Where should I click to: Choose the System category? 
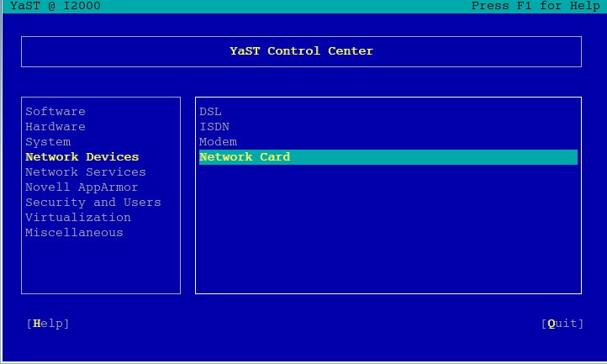click(x=48, y=142)
